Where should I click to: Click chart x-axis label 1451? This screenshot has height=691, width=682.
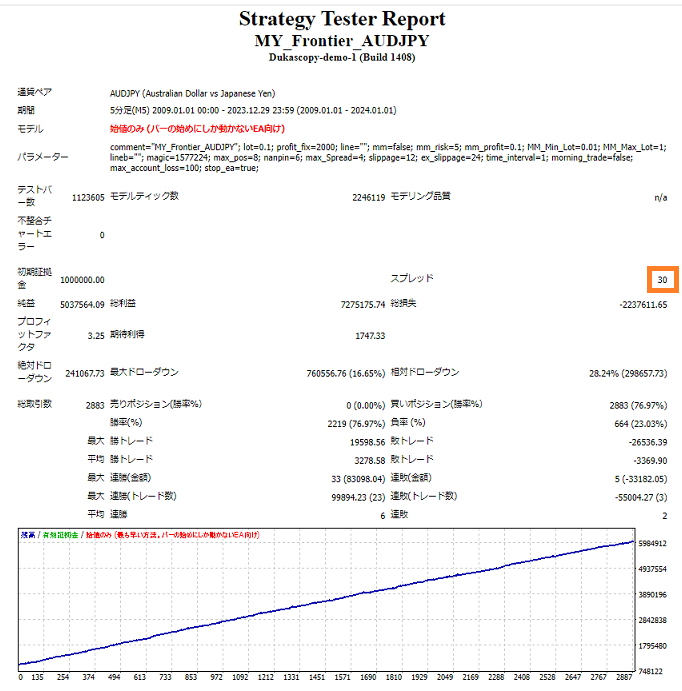click(317, 677)
